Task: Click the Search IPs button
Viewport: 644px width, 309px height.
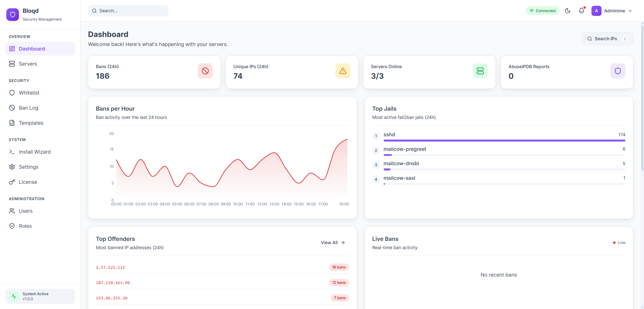Action: pyautogui.click(x=607, y=38)
